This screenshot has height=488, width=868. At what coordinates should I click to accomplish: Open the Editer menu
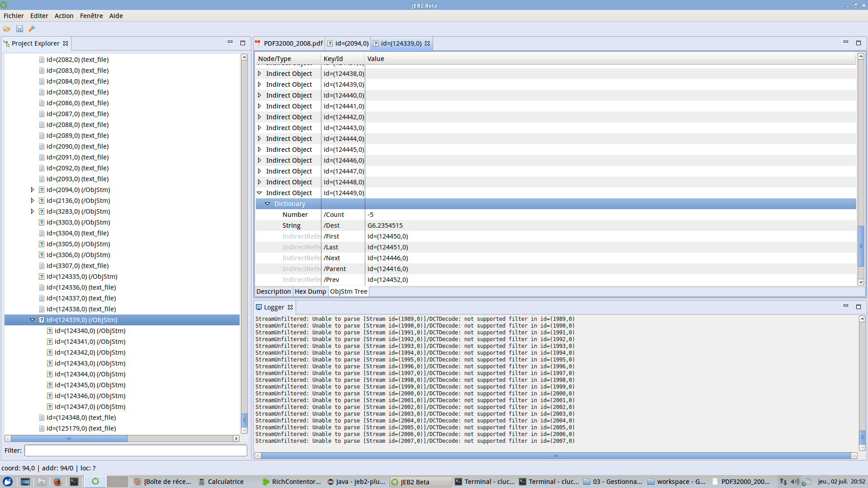coord(39,16)
